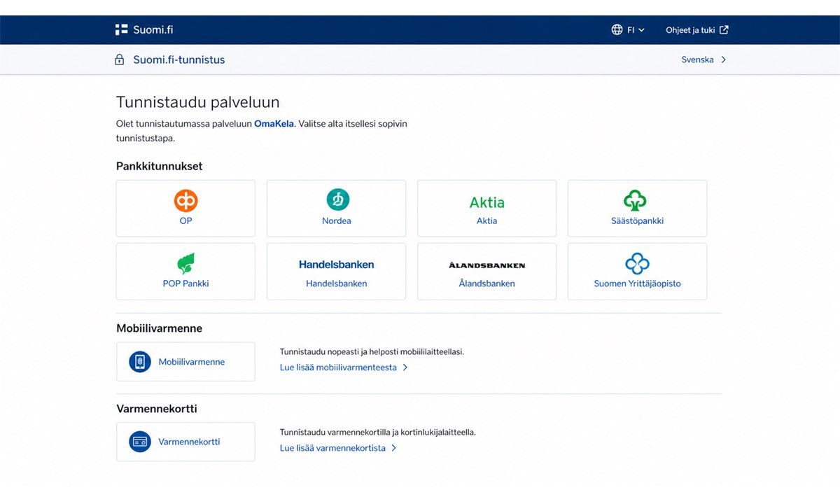Open the FI language dropdown chevron
The width and height of the screenshot is (840, 504).
pyautogui.click(x=641, y=30)
